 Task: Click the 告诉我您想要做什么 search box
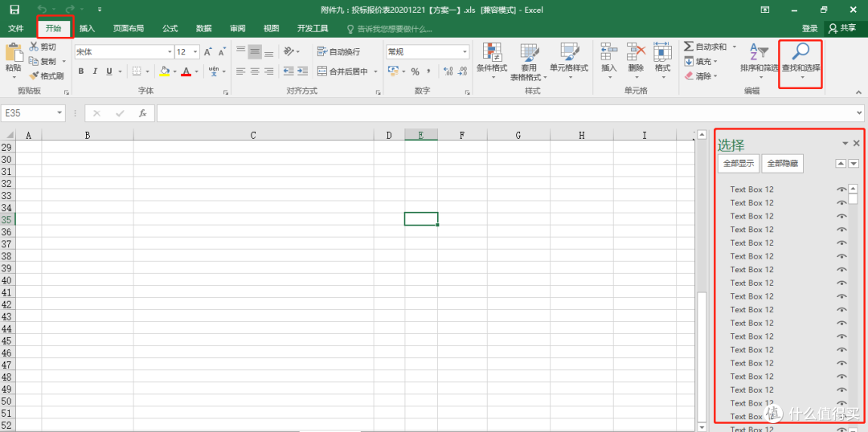[389, 28]
